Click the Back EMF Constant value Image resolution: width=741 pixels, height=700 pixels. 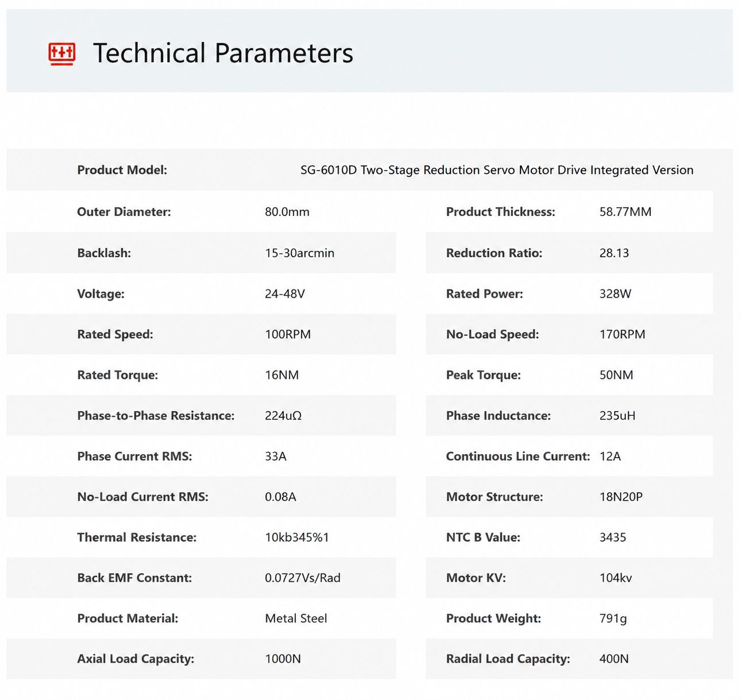(x=303, y=578)
